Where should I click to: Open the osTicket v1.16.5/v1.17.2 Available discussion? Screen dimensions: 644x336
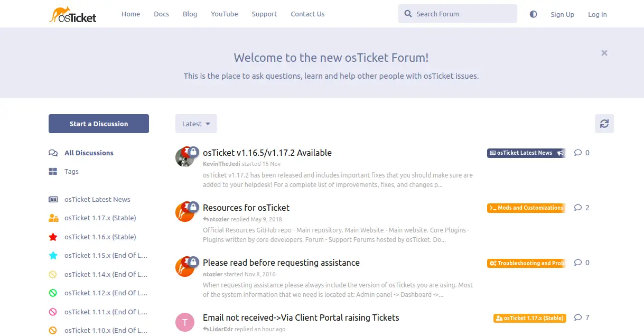pos(267,153)
